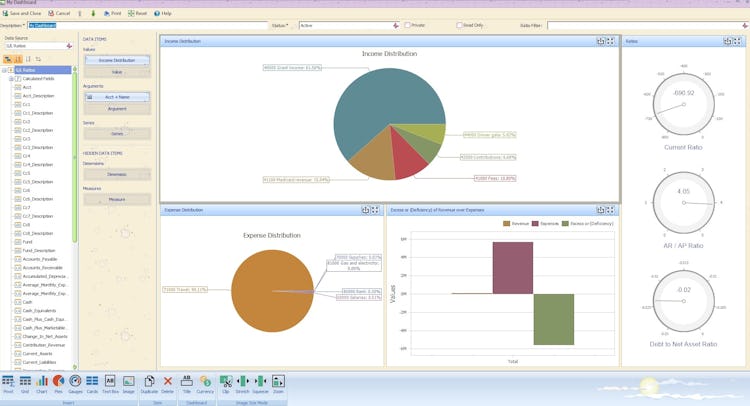This screenshot has width=750, height=406.
Task: Delete the selected dashboard item
Action: pos(167,384)
